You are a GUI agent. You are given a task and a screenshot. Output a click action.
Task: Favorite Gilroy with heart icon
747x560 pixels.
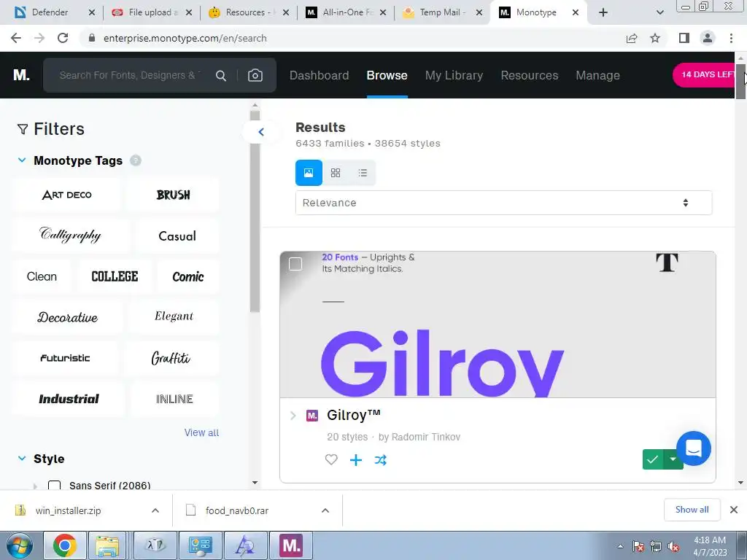pyautogui.click(x=331, y=459)
